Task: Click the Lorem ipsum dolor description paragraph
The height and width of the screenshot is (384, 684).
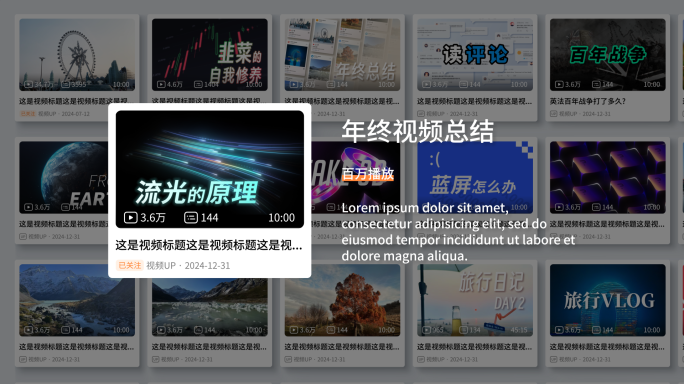Action: [458, 232]
